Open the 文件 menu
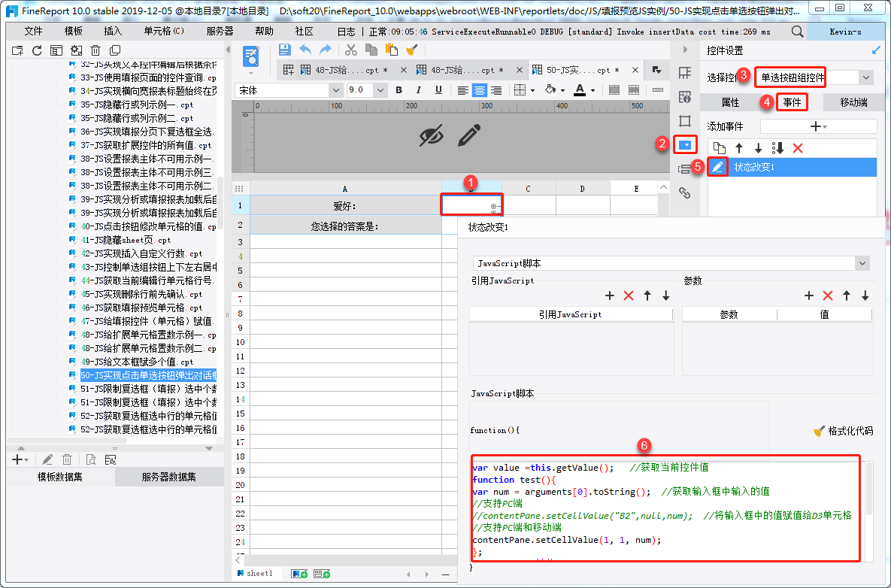This screenshot has height=588, width=891. coord(34,32)
